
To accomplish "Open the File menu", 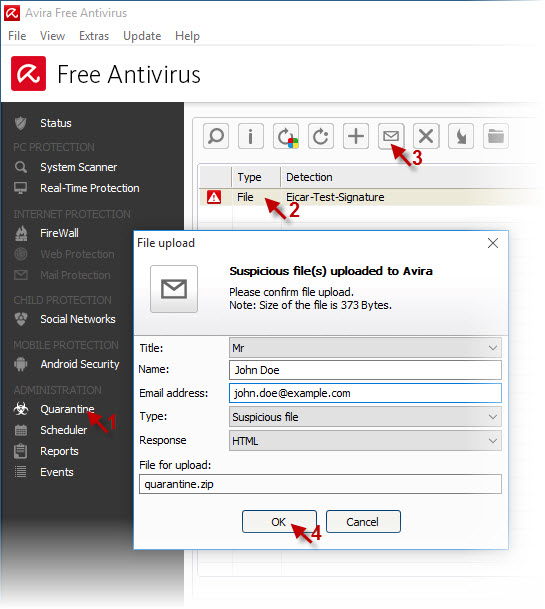I will click(17, 36).
